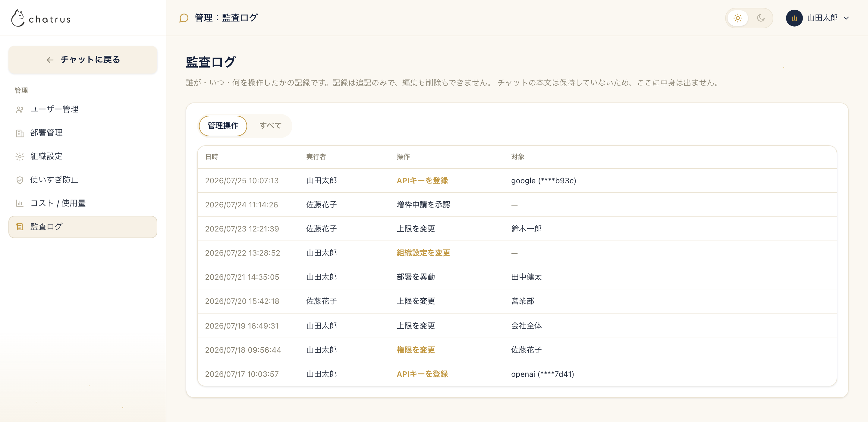This screenshot has height=422, width=868.
Task: Click 佐藤花子 in the 2026/07/24 row
Action: pyautogui.click(x=322, y=205)
